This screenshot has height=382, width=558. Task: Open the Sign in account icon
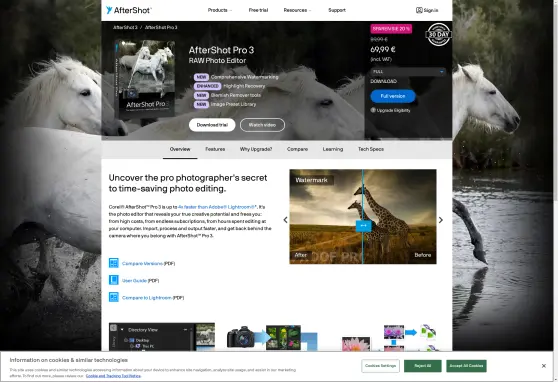pyautogui.click(x=419, y=10)
